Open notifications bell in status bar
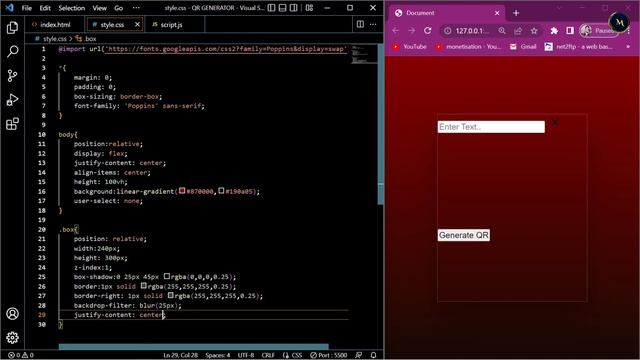Screen dimensions: 640x360 (373, 355)
